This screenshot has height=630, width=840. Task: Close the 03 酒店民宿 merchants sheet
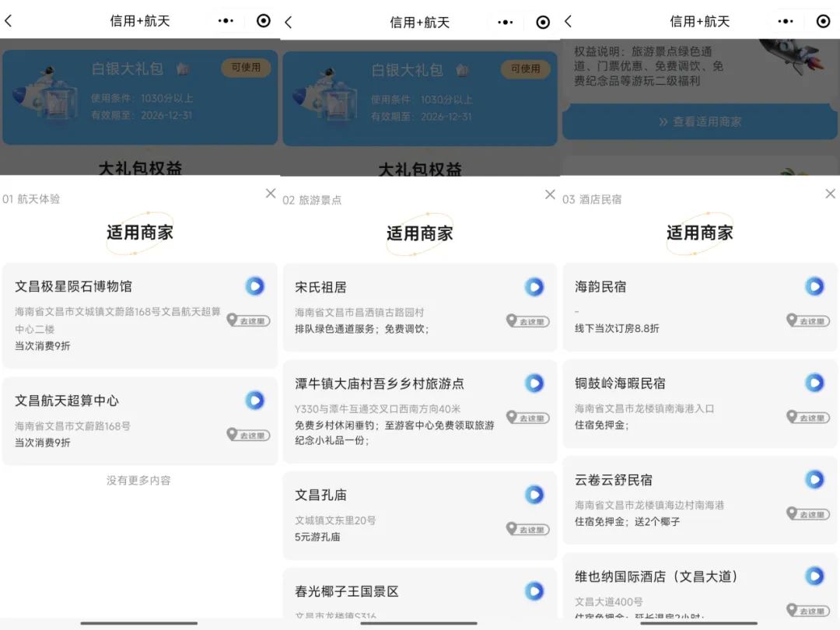(x=831, y=194)
